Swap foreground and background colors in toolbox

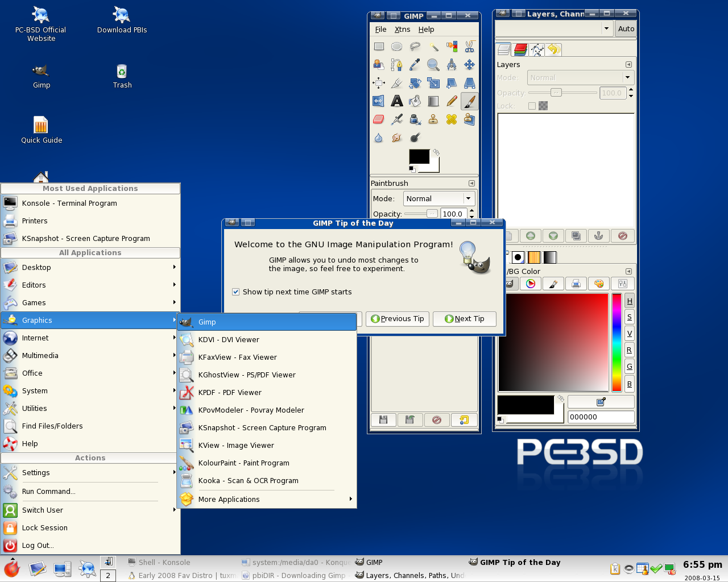click(x=436, y=152)
